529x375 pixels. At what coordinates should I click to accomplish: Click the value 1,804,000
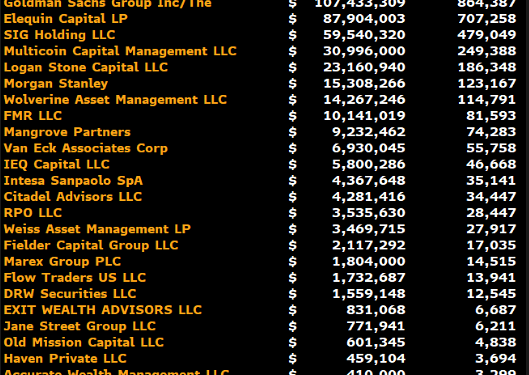pos(368,262)
